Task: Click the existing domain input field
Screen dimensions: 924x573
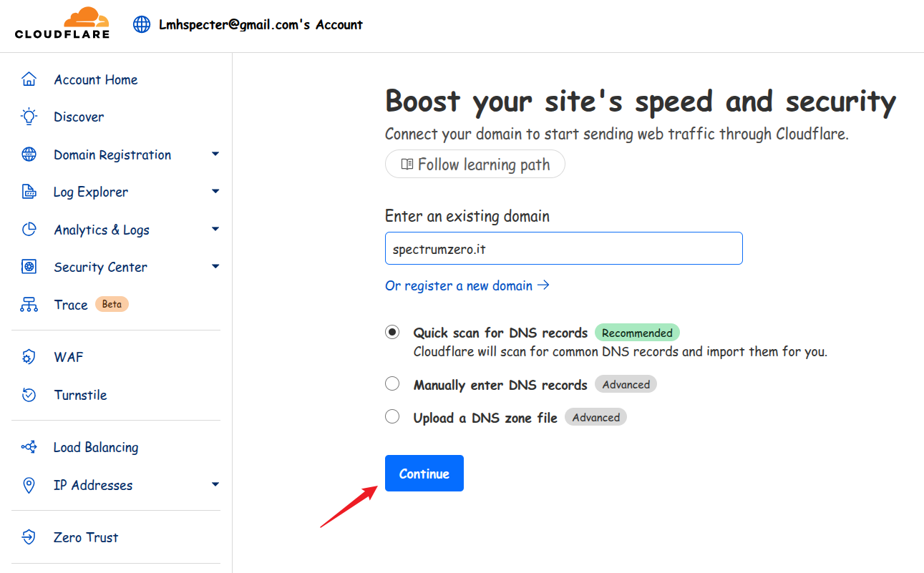Action: [x=563, y=248]
